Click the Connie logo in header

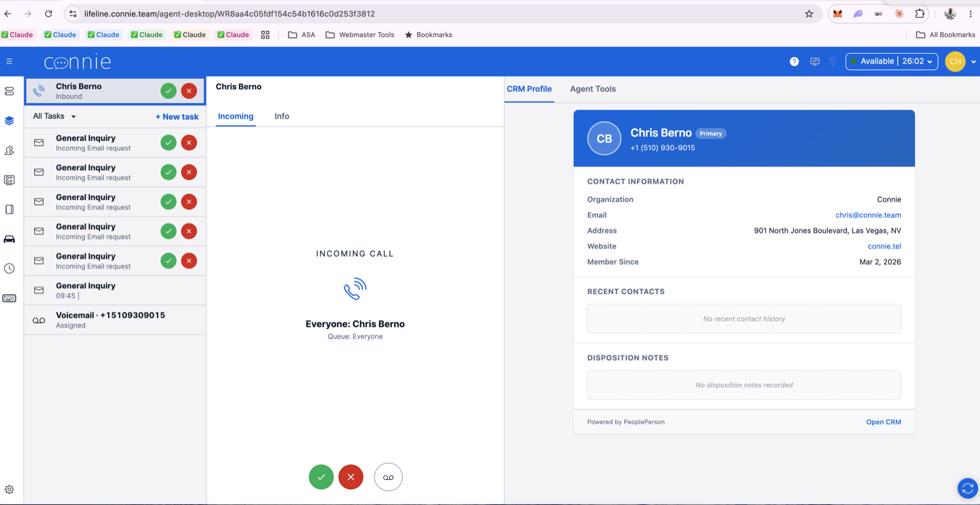[x=77, y=62]
